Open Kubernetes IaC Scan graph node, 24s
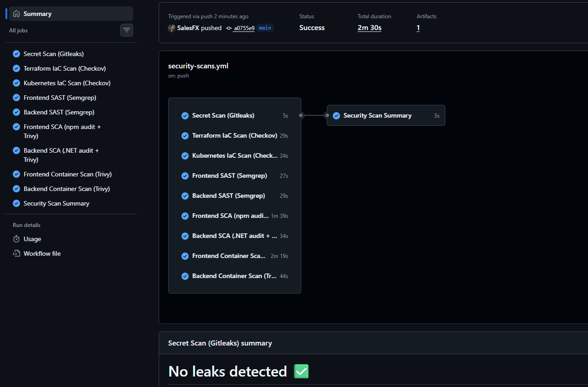Viewport: 588px width, 387px height. point(235,156)
